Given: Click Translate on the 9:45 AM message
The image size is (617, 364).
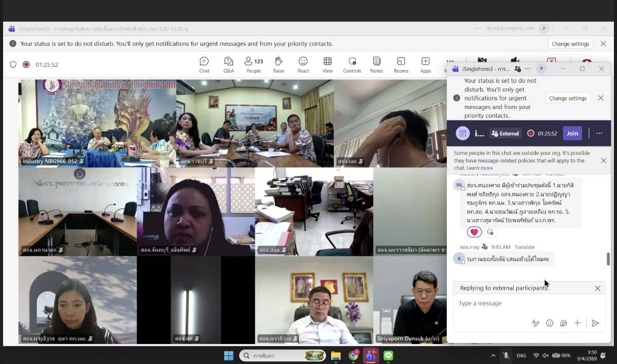Looking at the screenshot, I should click(524, 247).
